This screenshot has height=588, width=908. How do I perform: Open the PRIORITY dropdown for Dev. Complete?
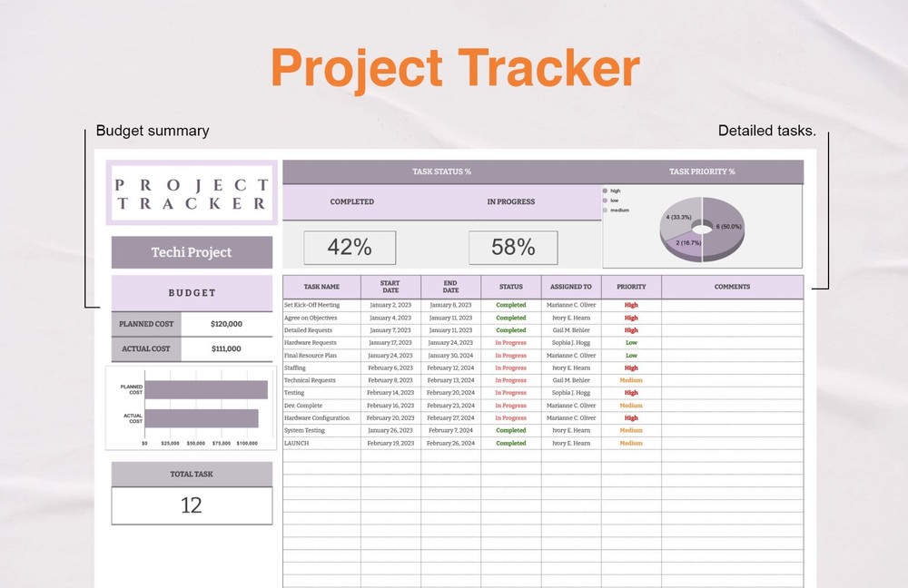pos(630,406)
